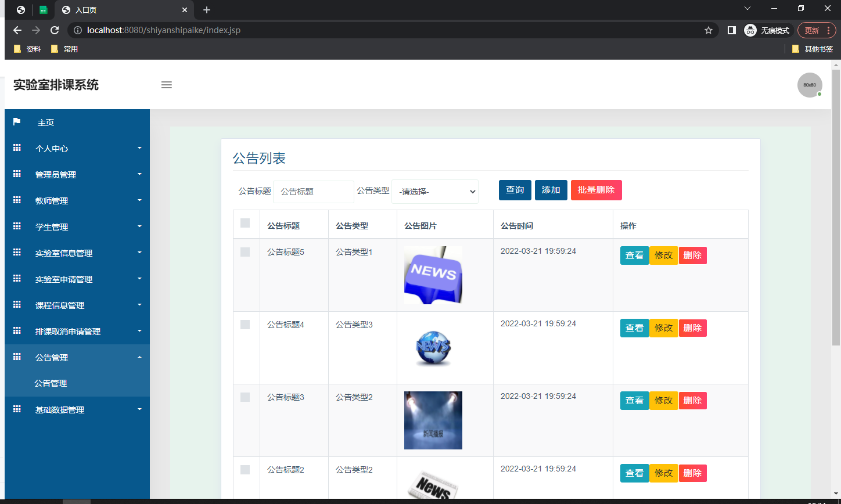Viewport: 841px width, 504px height.
Task: Click 修改 for 公告标题4
Action: pyautogui.click(x=664, y=328)
